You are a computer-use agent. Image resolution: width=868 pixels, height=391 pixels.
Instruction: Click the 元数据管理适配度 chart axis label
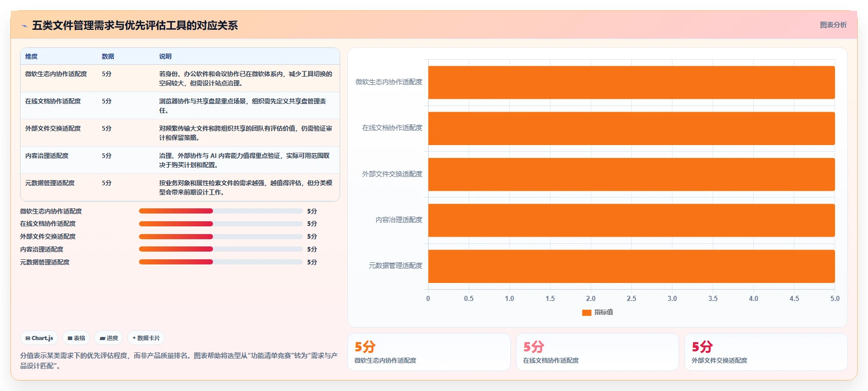point(396,265)
